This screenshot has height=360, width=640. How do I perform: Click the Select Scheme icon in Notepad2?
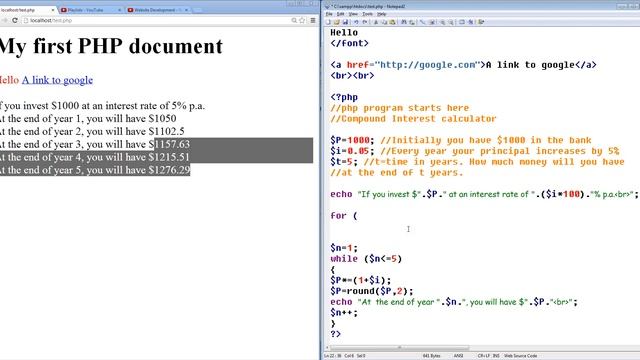pos(462,22)
